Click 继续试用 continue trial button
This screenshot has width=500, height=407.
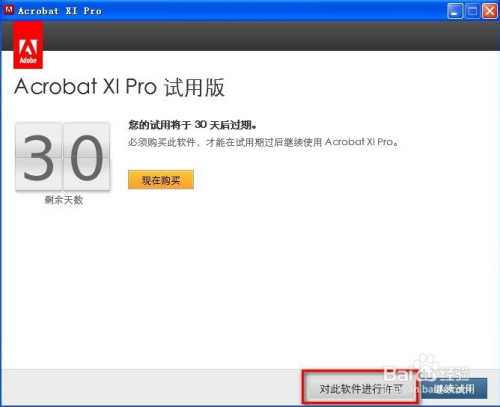tap(454, 388)
